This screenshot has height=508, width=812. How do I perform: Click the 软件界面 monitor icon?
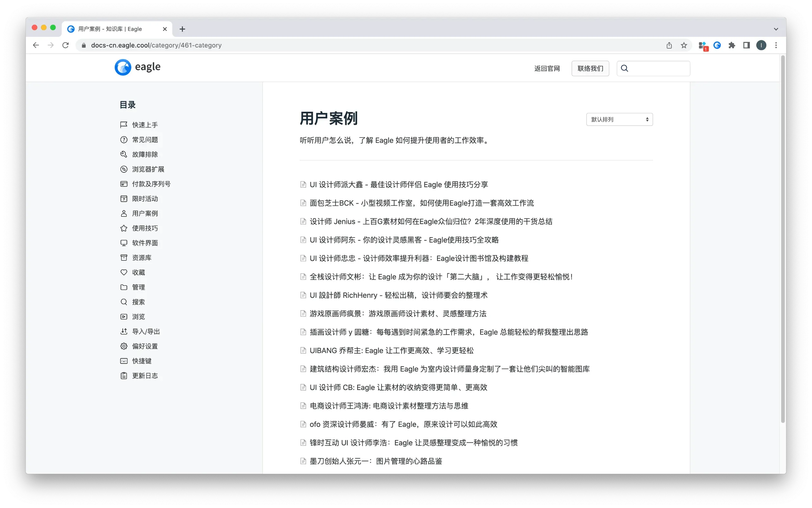pyautogui.click(x=124, y=243)
